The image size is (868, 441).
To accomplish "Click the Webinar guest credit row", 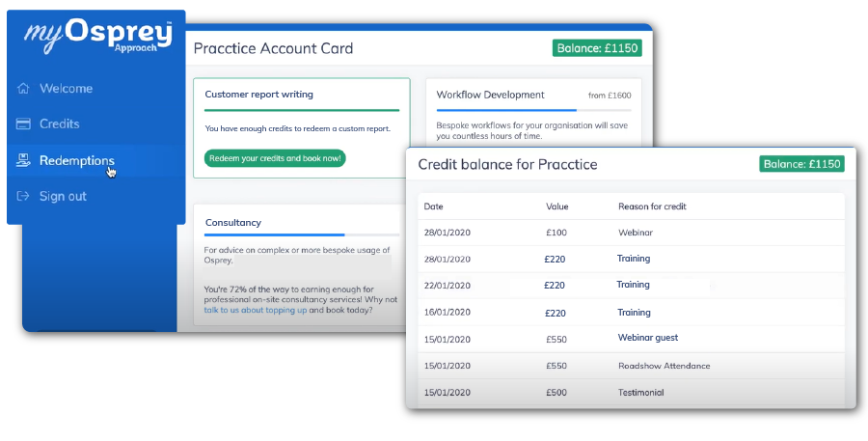I will click(x=631, y=339).
